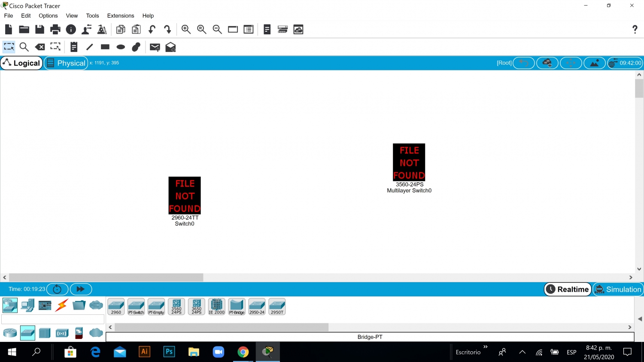
Task: Open the Options menu
Action: tap(48, 15)
